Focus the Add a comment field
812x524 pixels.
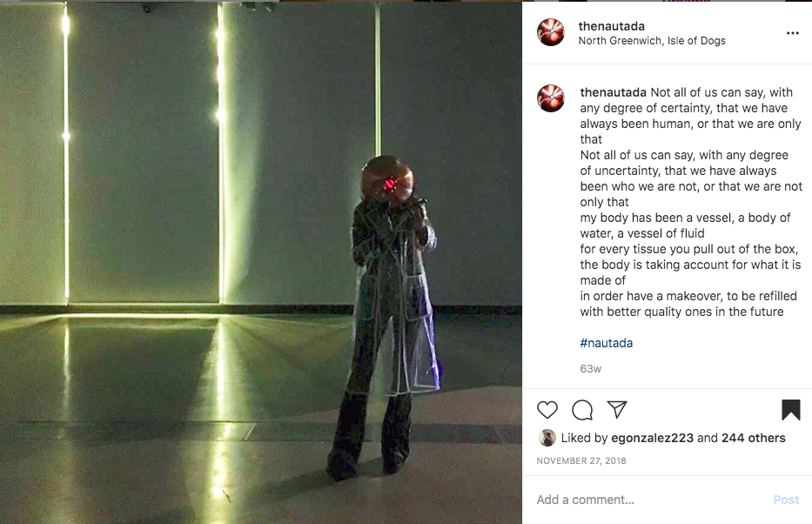(x=653, y=500)
